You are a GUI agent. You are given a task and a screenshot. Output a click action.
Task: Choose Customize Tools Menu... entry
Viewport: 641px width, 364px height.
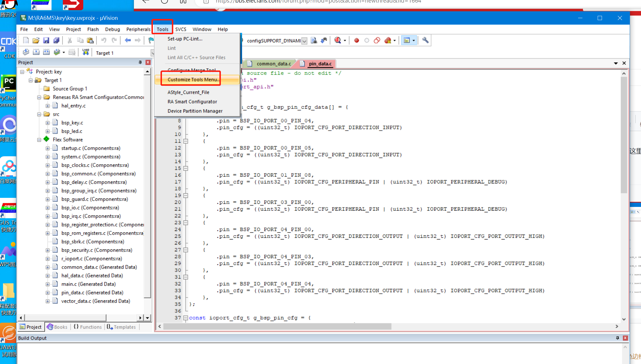(x=197, y=80)
